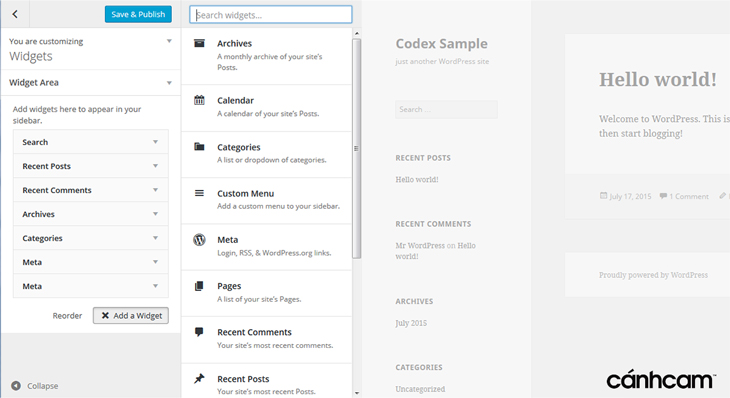Screen dimensions: 730x398
Task: Open the July 17, 2015 post date link
Action: [630, 196]
